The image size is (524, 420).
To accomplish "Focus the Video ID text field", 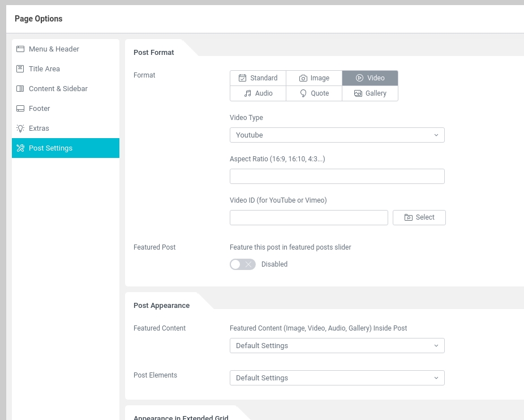I will point(308,218).
